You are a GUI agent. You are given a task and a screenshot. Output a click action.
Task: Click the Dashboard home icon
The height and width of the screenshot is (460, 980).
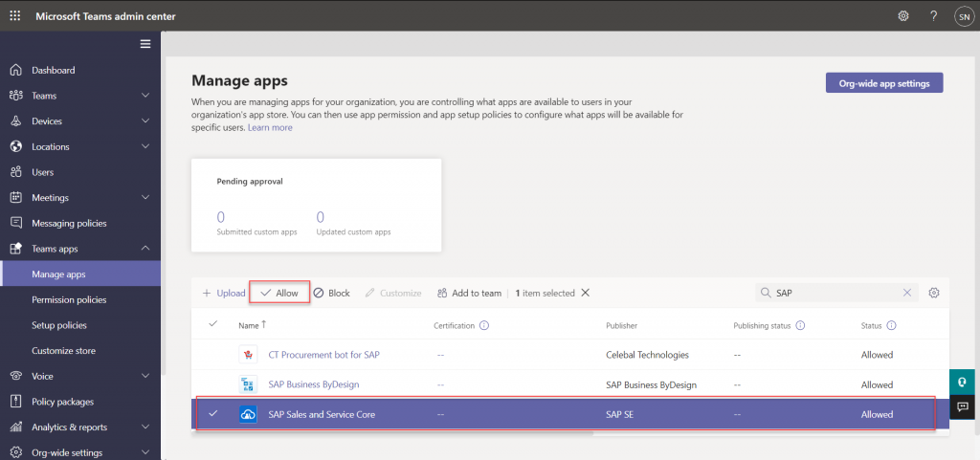coord(16,70)
